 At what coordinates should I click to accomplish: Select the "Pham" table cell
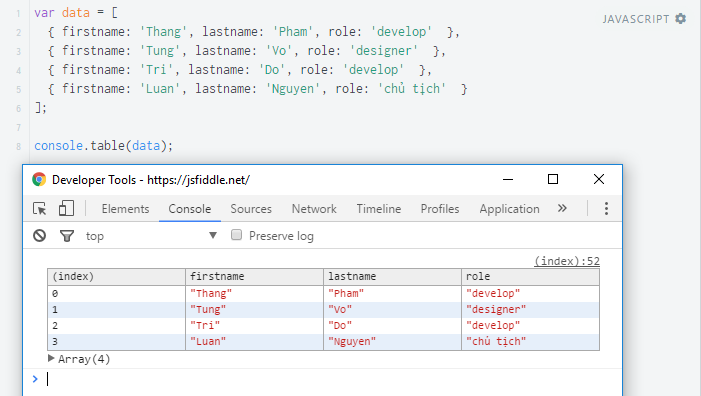pos(393,294)
